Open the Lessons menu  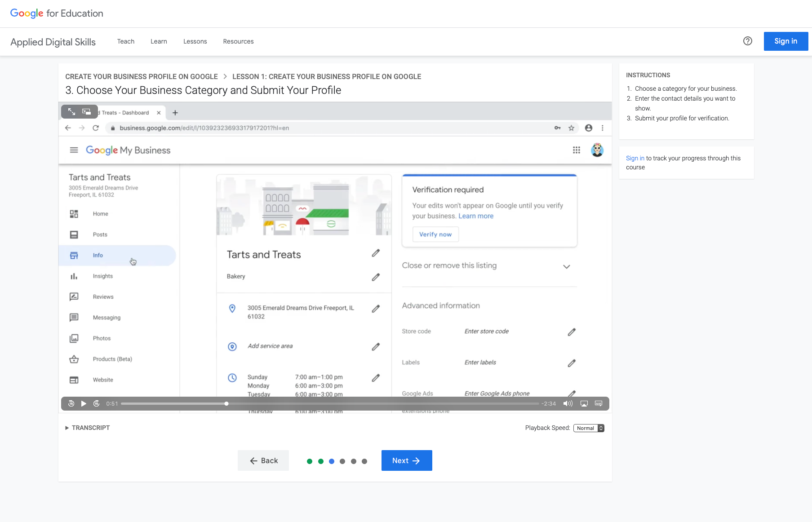(195, 41)
